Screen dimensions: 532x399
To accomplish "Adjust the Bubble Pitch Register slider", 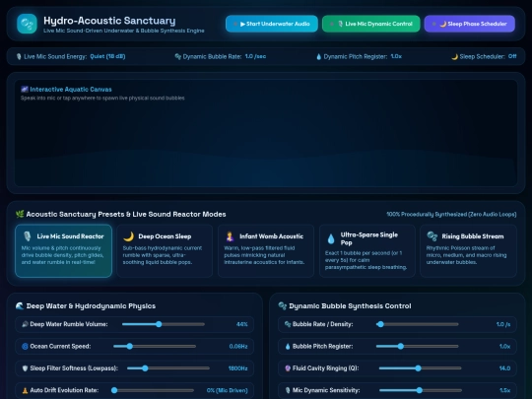I will click(x=418, y=347).
